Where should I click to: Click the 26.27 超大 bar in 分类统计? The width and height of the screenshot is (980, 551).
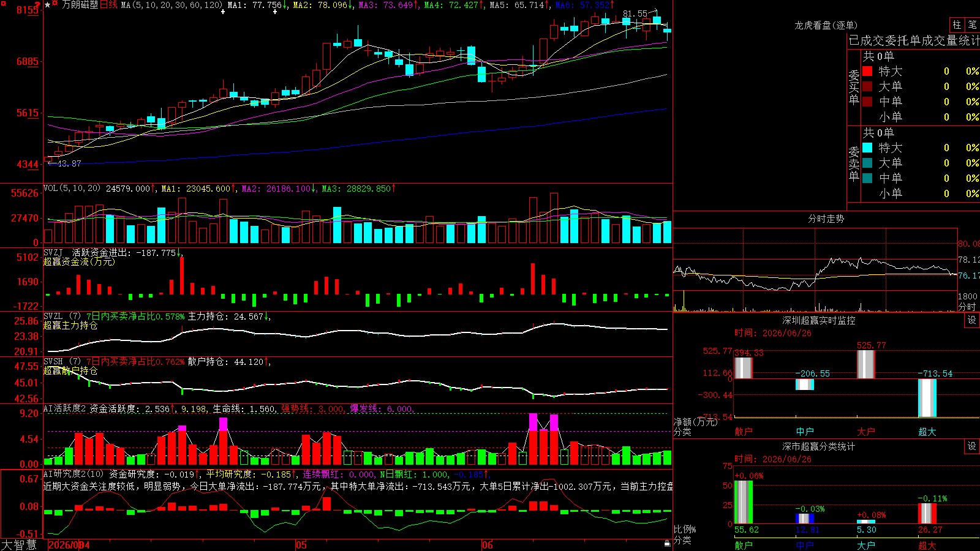pos(927,514)
